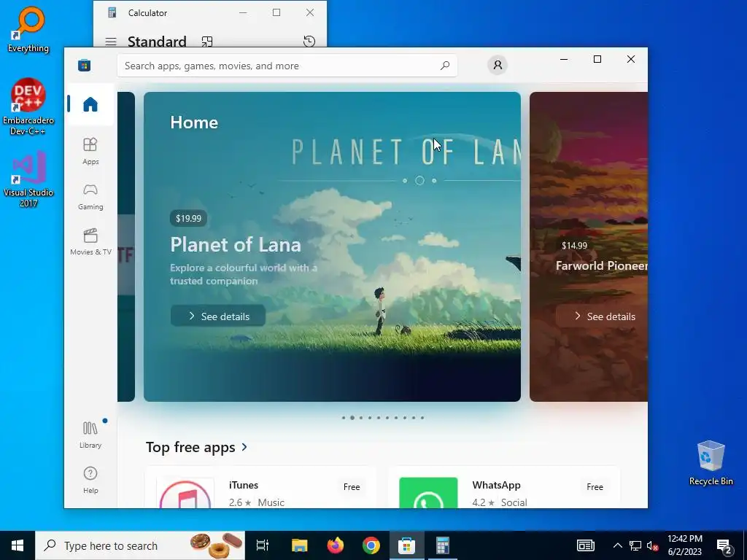
Task: Go to Home in Store sidebar
Action: tap(90, 104)
